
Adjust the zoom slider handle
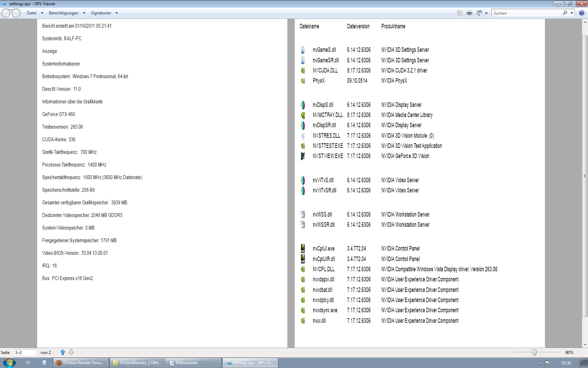click(534, 353)
